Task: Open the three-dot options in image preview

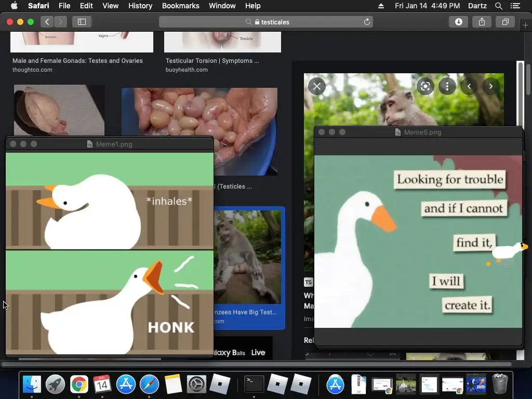Action: tap(447, 86)
